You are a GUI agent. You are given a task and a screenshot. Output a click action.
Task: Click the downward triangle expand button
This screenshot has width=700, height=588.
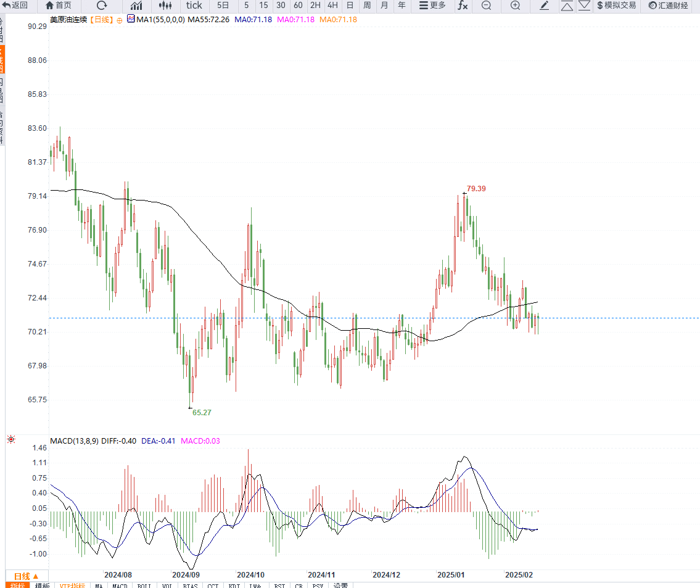583,6
